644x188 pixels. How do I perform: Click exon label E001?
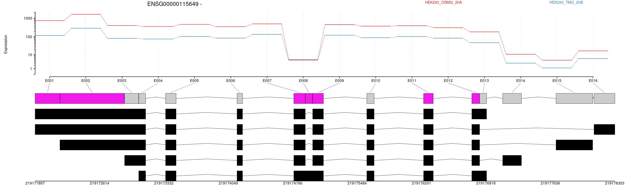coord(49,81)
